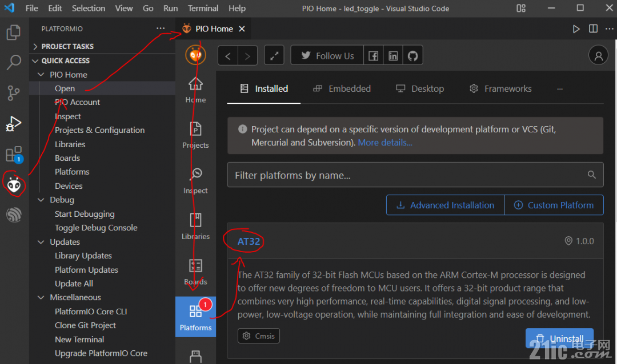This screenshot has width=617, height=364.
Task: Go to Home in PIO sidebar
Action: click(x=195, y=90)
